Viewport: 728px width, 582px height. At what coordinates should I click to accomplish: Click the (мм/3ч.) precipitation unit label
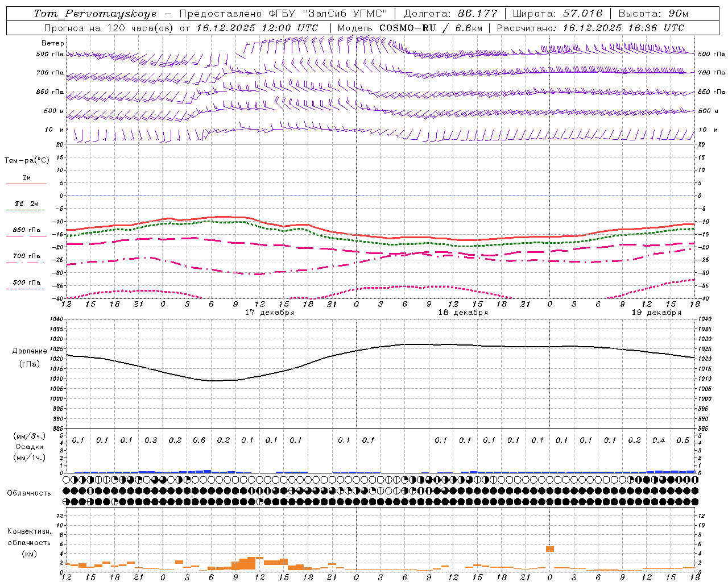pos(30,436)
